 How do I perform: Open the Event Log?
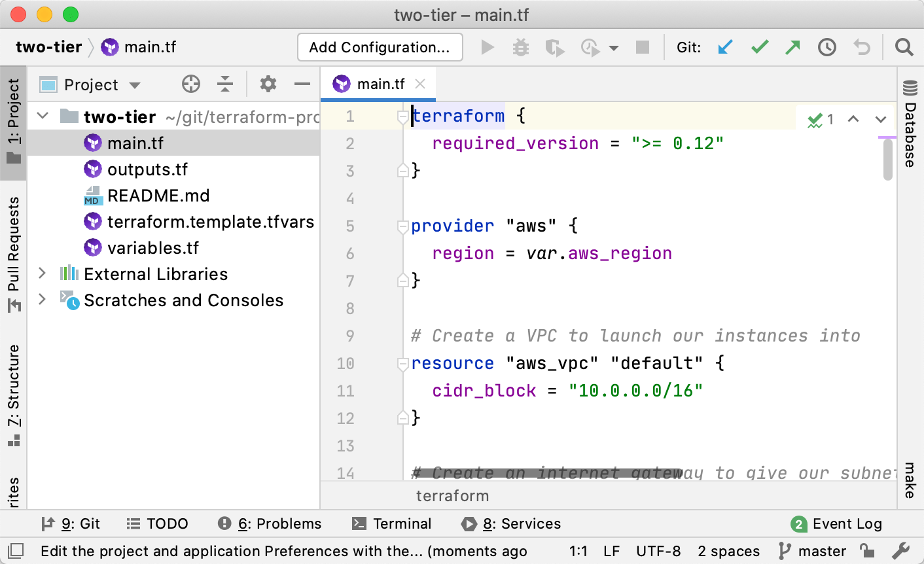846,523
